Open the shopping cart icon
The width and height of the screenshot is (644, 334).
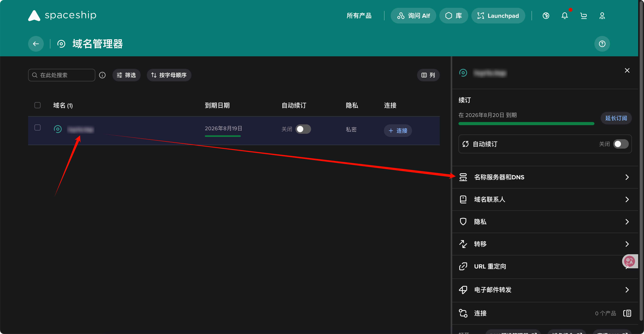point(583,16)
